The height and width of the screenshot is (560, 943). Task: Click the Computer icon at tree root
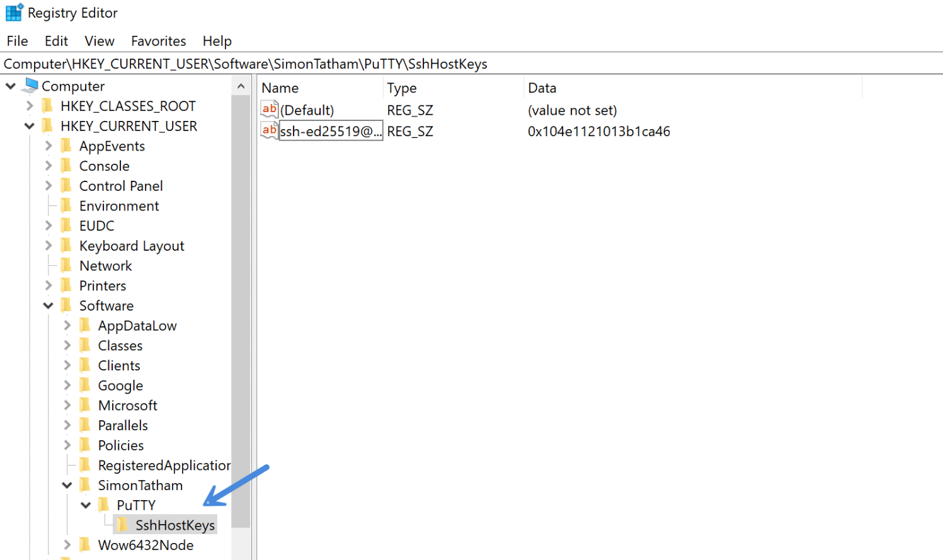[x=31, y=86]
